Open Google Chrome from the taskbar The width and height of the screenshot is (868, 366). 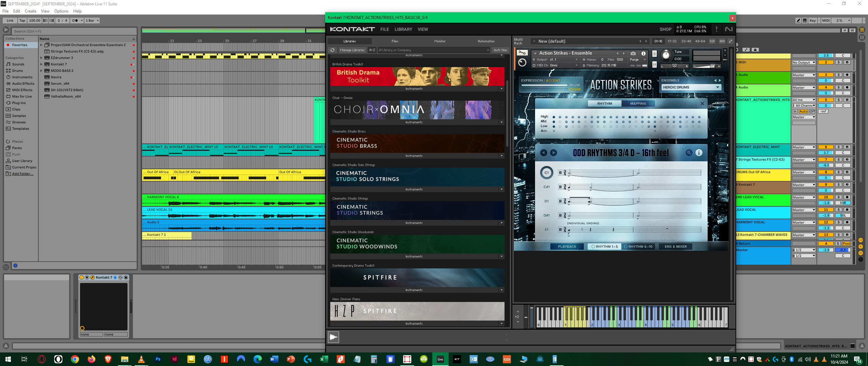[75, 359]
